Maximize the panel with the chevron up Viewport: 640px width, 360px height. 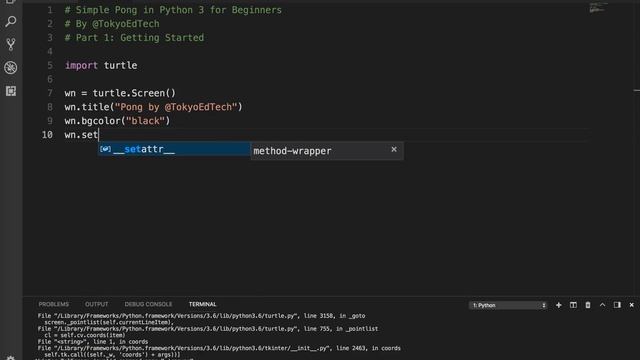click(x=602, y=305)
